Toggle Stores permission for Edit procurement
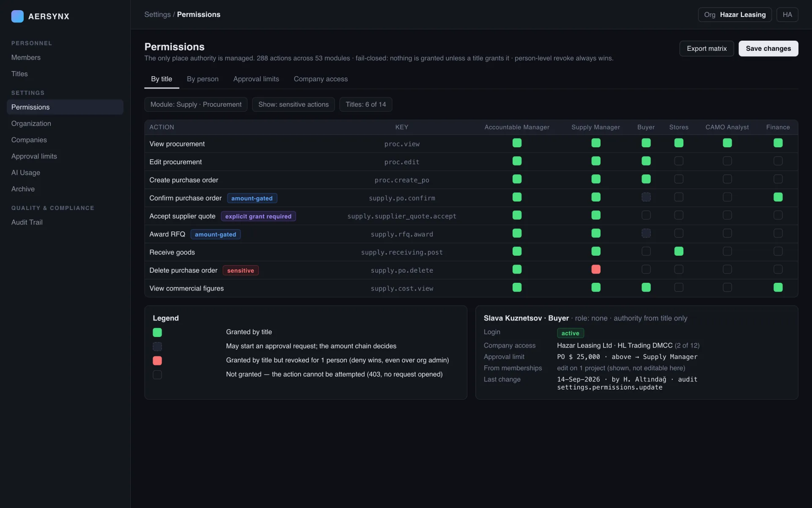 679,161
